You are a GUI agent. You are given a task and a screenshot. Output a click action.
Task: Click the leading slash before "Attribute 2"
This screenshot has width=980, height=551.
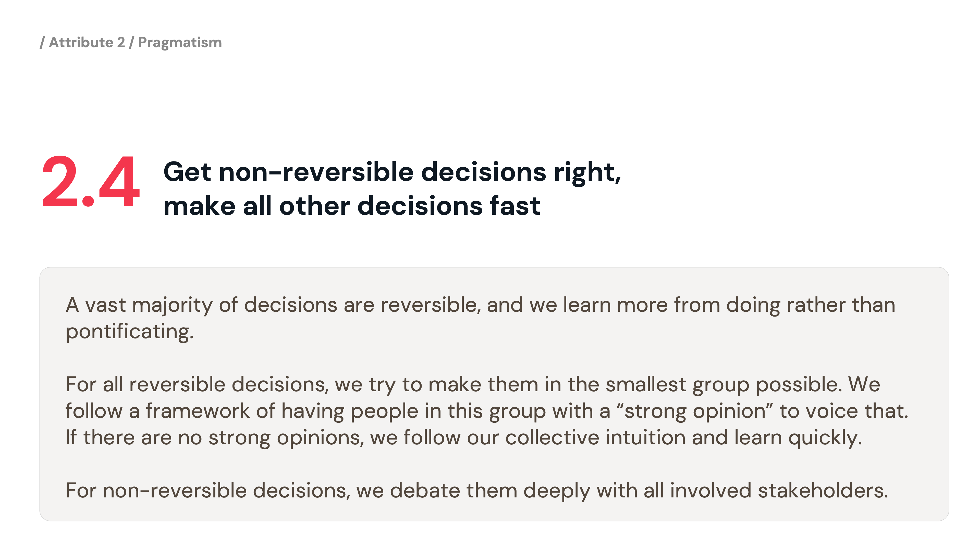click(42, 42)
